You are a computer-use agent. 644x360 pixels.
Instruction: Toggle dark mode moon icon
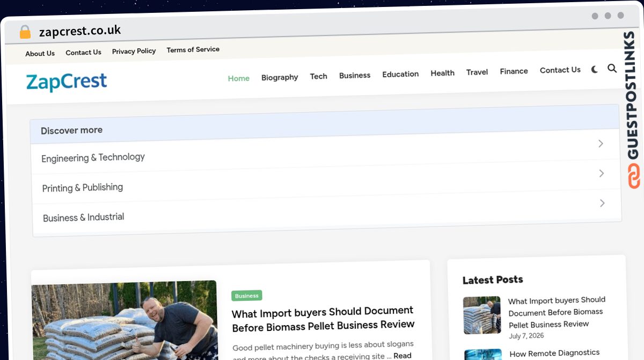pos(595,69)
